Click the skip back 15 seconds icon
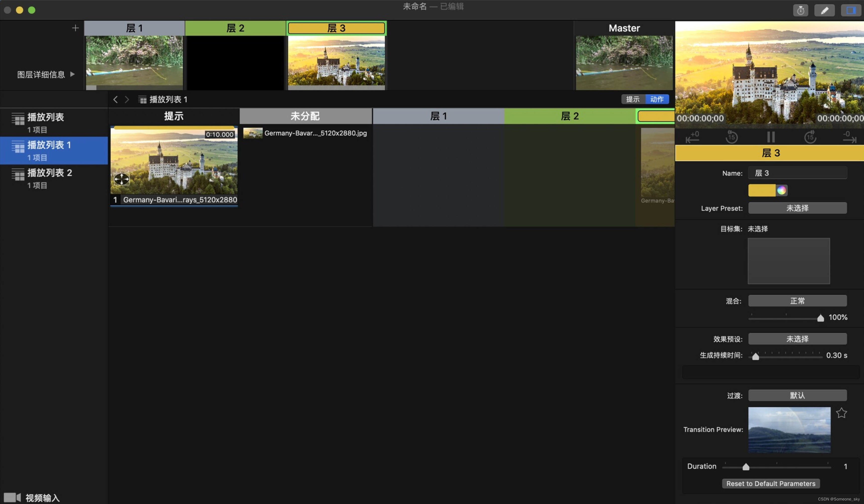The width and height of the screenshot is (864, 504). point(731,137)
